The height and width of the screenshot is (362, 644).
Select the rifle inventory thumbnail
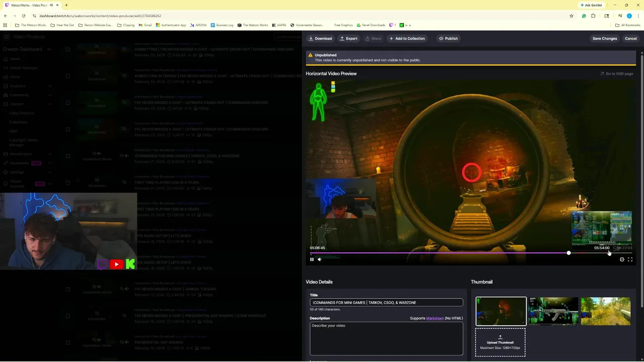[x=553, y=311]
